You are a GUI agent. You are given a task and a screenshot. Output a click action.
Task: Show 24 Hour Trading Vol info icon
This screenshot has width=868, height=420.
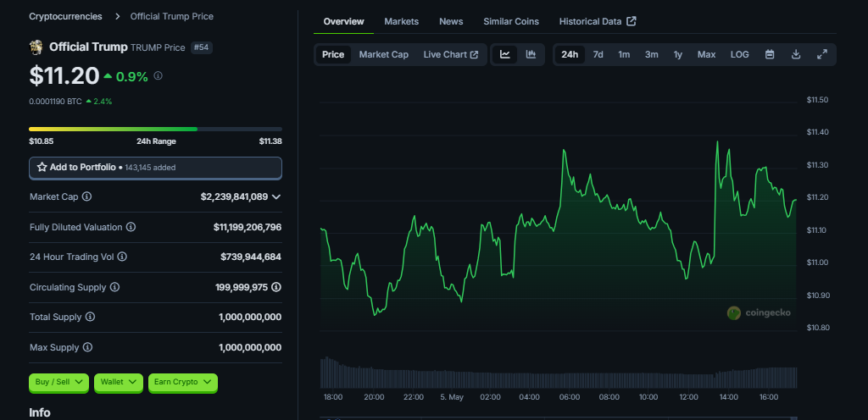[x=122, y=257]
